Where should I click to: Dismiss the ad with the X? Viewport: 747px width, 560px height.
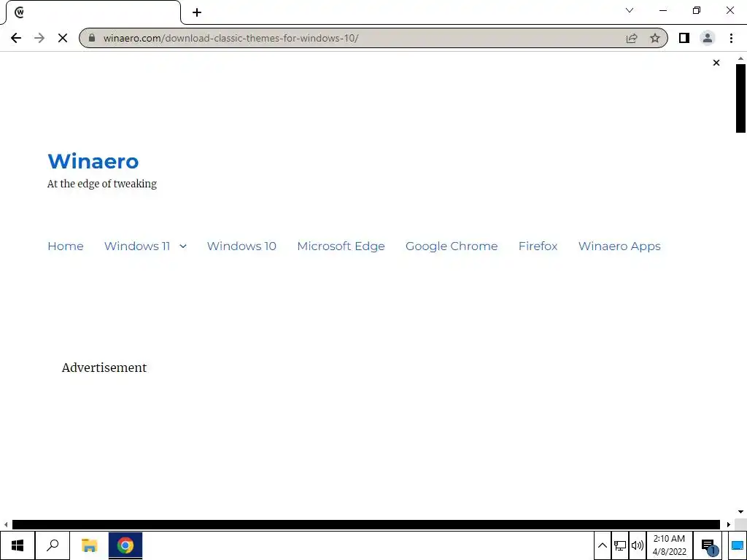716,63
